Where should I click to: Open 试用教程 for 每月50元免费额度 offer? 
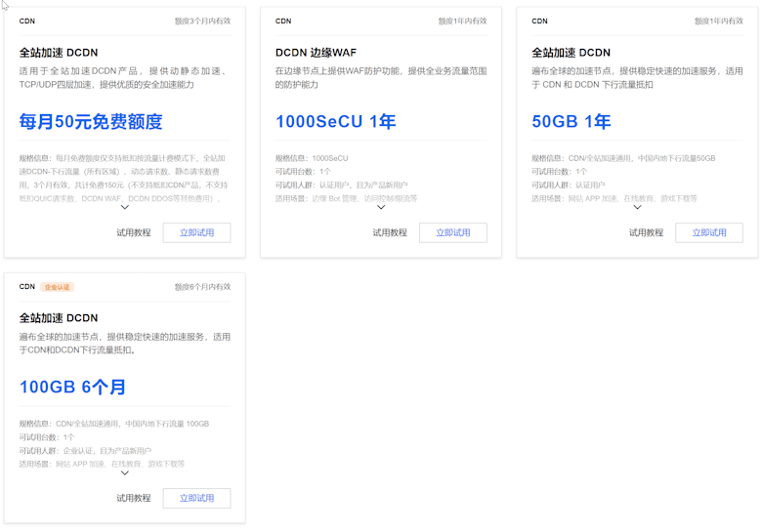click(x=134, y=232)
